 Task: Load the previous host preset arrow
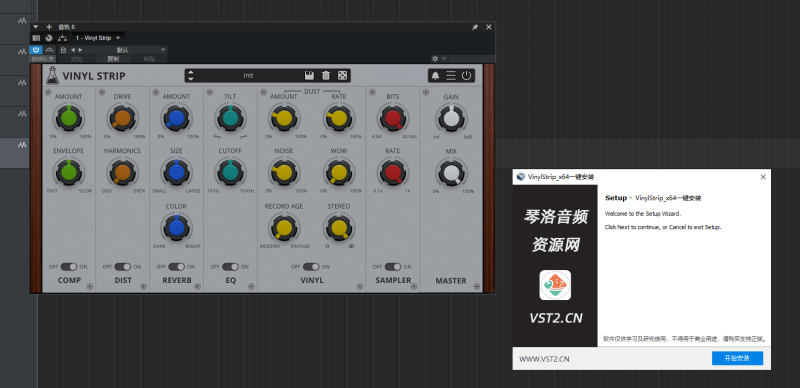click(x=72, y=50)
